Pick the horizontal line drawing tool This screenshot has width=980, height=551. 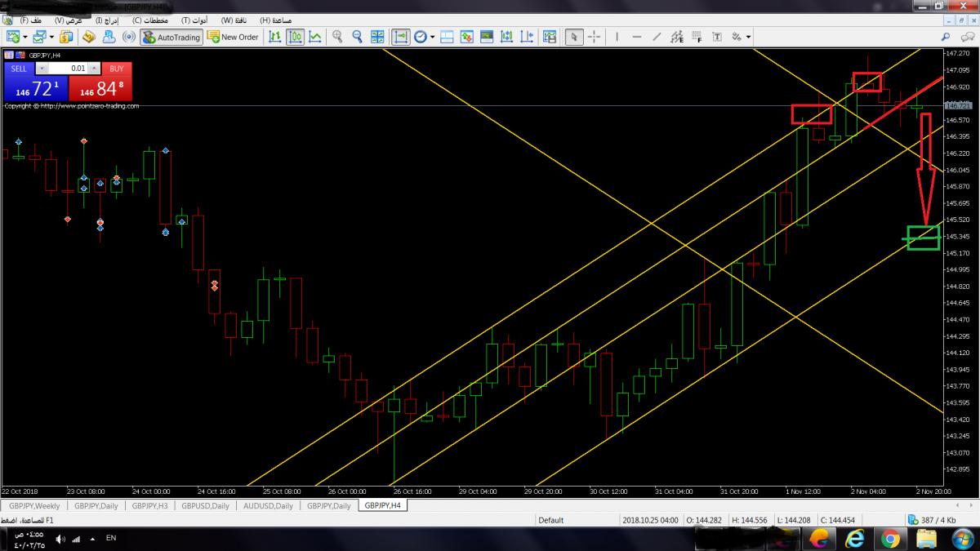(636, 37)
